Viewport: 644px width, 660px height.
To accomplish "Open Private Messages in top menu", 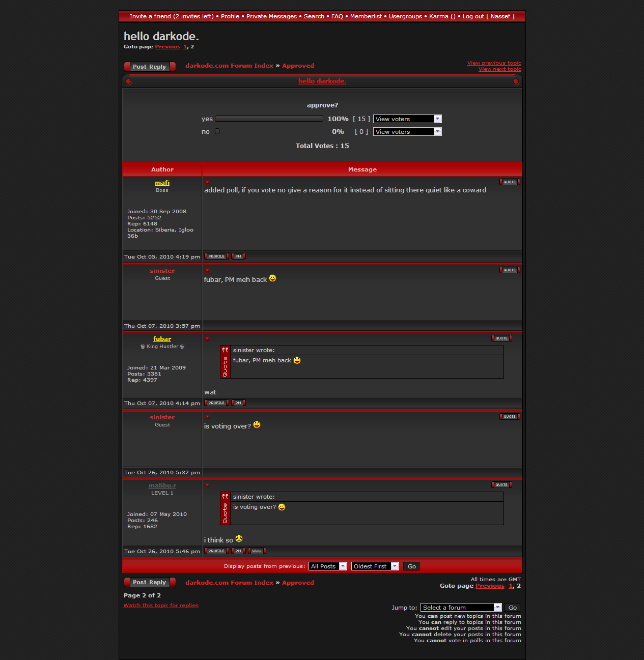I will point(271,16).
